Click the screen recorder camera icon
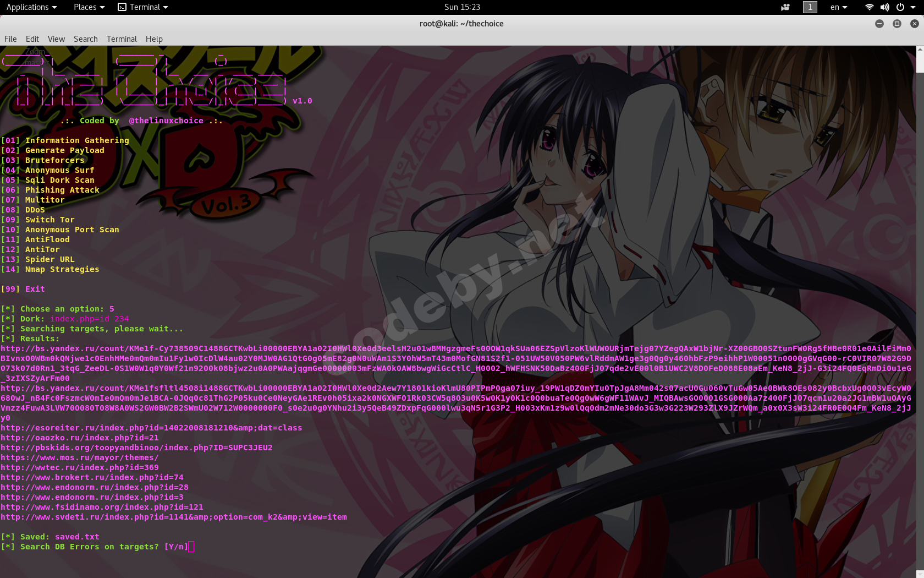Image resolution: width=924 pixels, height=578 pixels. point(785,7)
